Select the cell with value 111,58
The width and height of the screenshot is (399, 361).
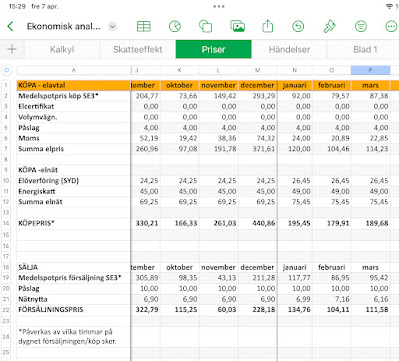[370, 310]
